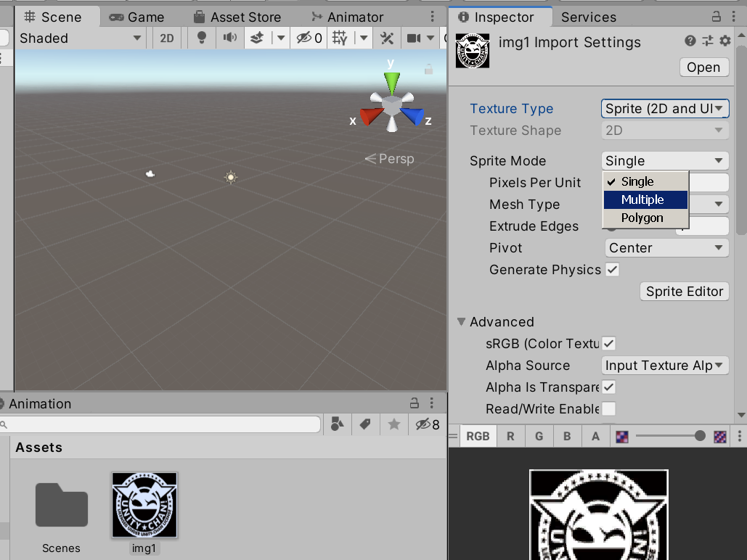The height and width of the screenshot is (560, 747).
Task: Select the img1 asset thumbnail
Action: click(144, 506)
